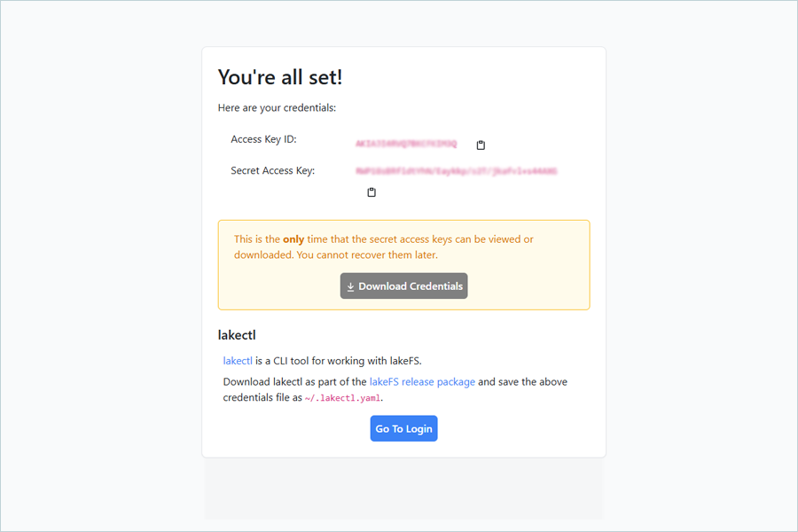Click the bold "only" word in warning
The height and width of the screenshot is (532, 798).
[293, 239]
